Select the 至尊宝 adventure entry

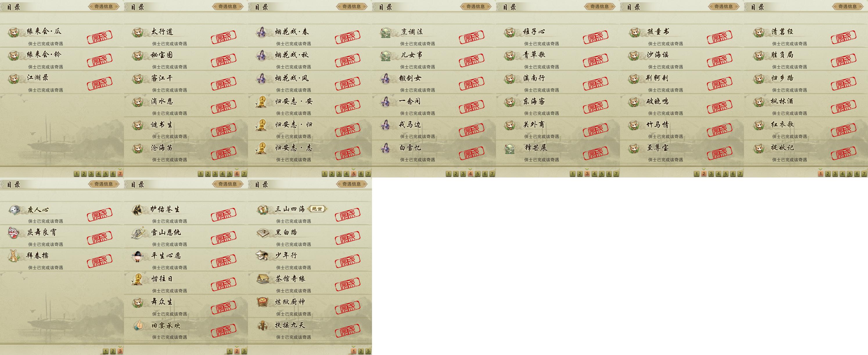tap(682, 152)
